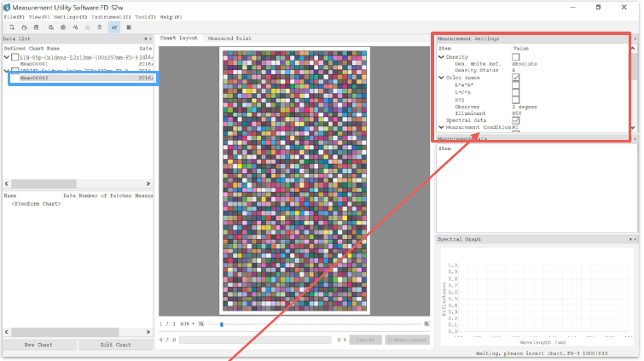Collapse the LIN-85p-Caldera chart tree node
The image size is (644, 361).
[7, 57]
